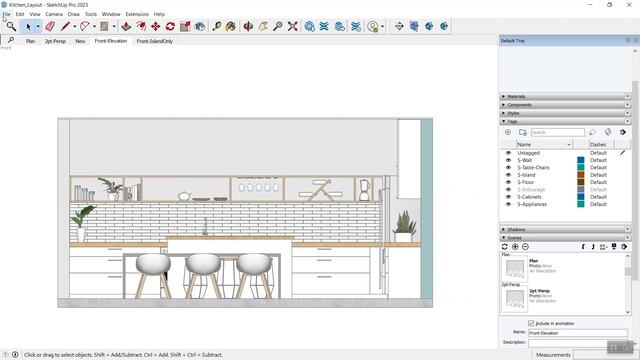The height and width of the screenshot is (360, 640).
Task: Open the File menu
Action: [x=7, y=14]
